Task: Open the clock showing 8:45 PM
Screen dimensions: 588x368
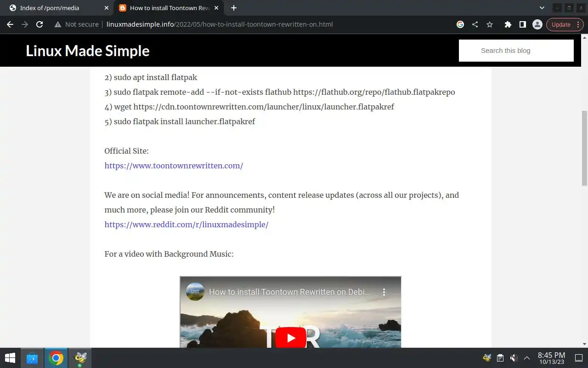Action: (x=551, y=358)
